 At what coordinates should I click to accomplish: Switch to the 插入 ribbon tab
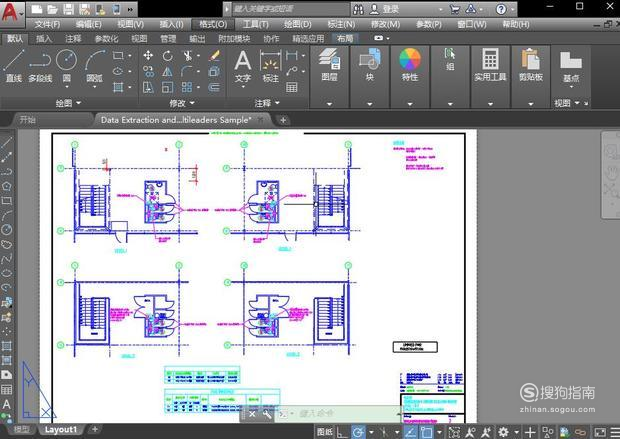(44, 38)
